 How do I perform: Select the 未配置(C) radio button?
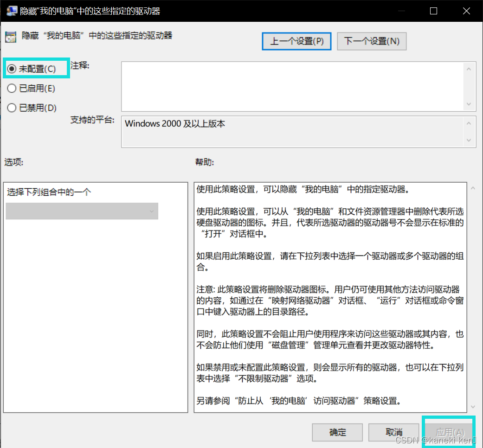[12, 68]
